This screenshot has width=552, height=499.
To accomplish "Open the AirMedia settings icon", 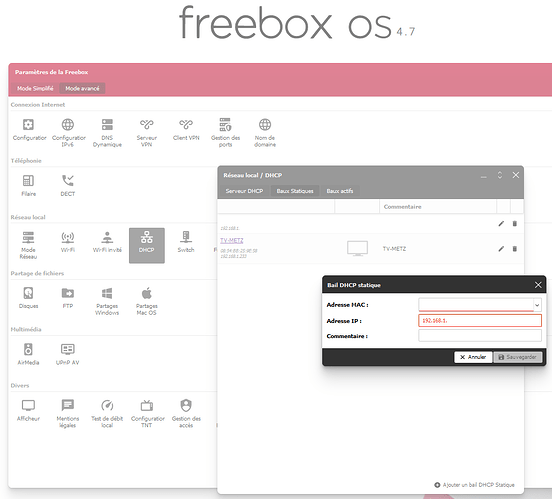I will (x=28, y=354).
